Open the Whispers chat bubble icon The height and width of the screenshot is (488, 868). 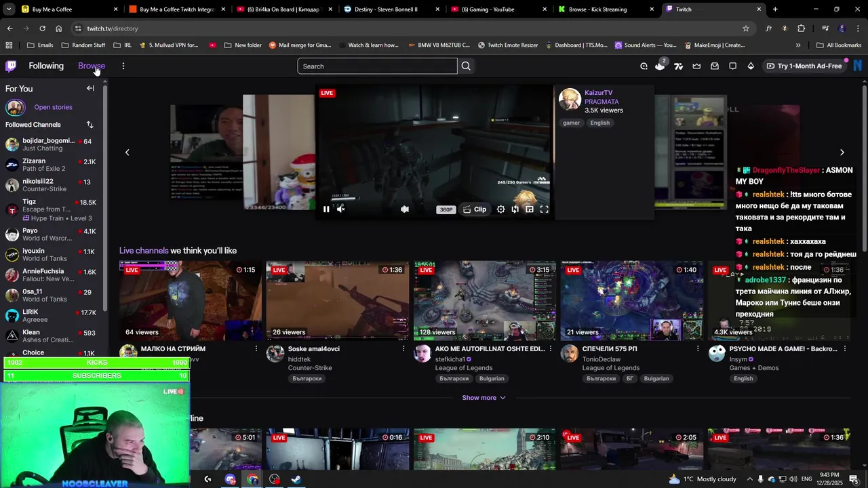click(732, 66)
